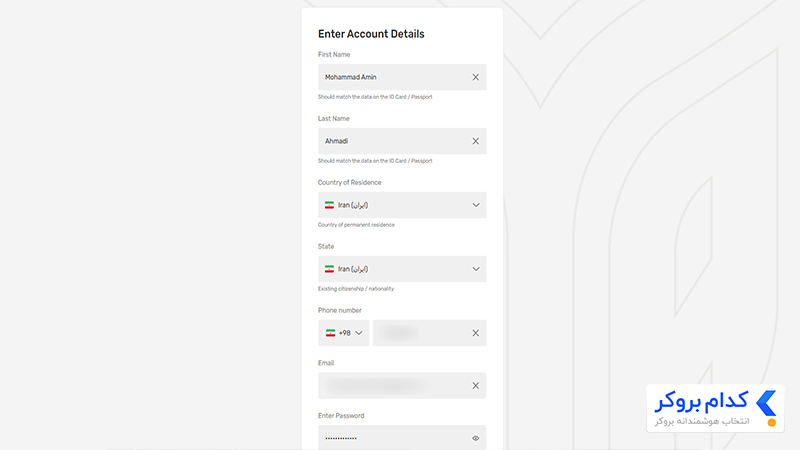Screen dimensions: 800x450
Task: Clear the phone number with X icon
Action: [476, 333]
